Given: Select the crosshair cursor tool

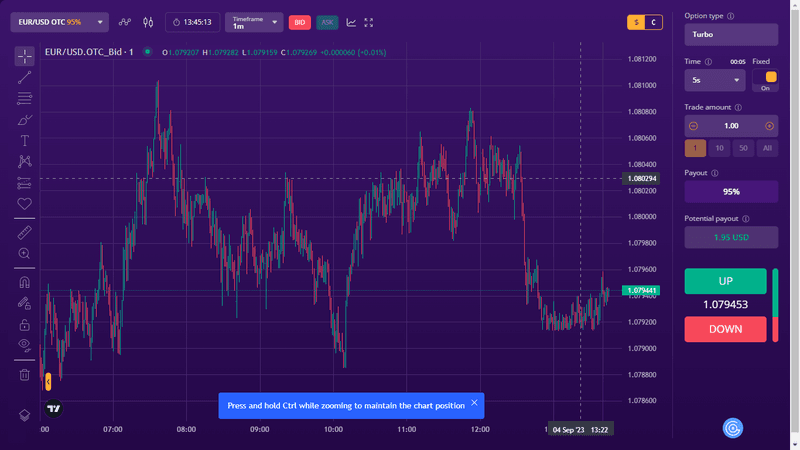Looking at the screenshot, I should click(24, 56).
